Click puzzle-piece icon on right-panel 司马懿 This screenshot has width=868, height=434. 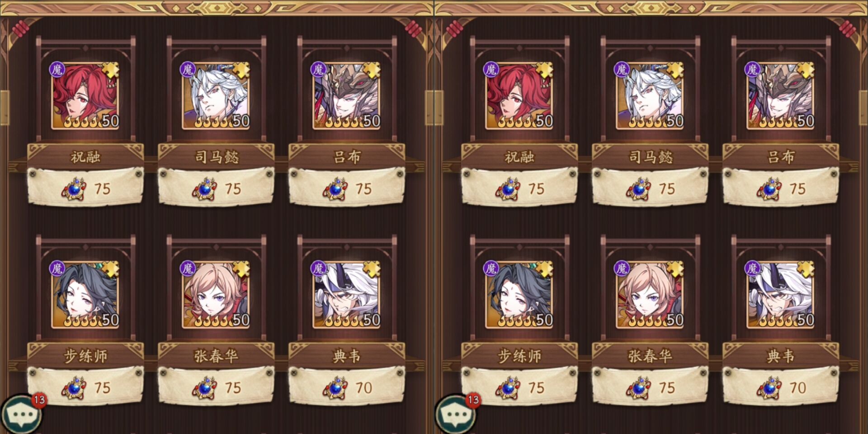coord(675,70)
